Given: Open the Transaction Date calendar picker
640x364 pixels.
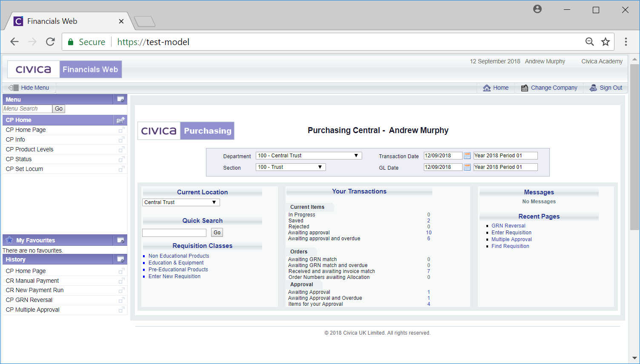Looking at the screenshot, I should click(467, 156).
